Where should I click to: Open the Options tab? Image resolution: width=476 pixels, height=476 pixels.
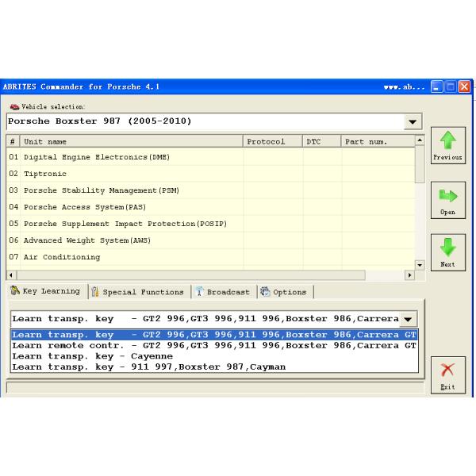click(283, 292)
